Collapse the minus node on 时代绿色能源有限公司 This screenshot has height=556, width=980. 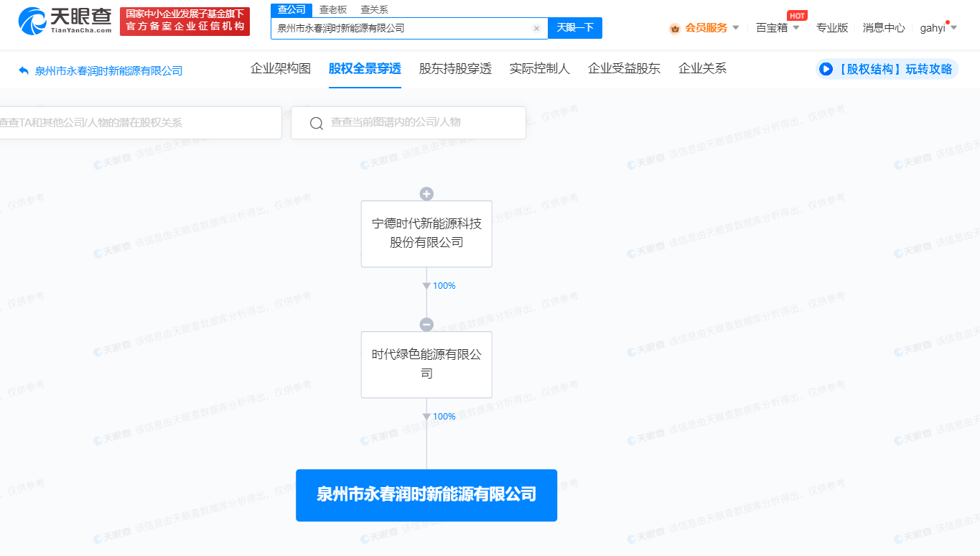426,323
